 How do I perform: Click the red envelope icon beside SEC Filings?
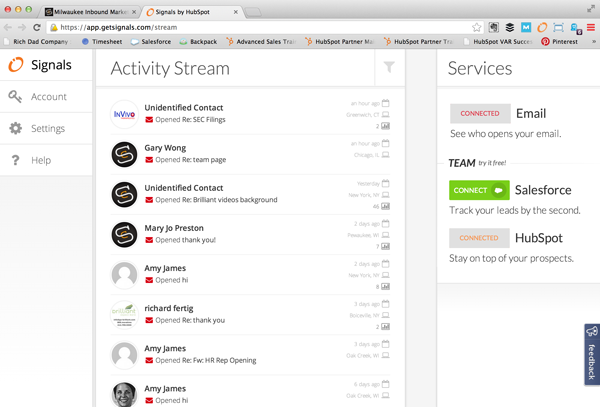[x=149, y=120]
